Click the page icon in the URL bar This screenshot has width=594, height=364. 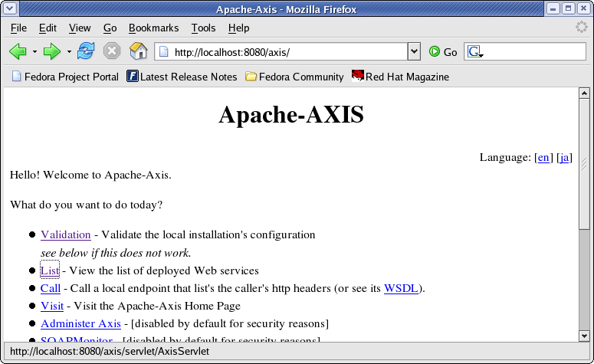coord(164,51)
